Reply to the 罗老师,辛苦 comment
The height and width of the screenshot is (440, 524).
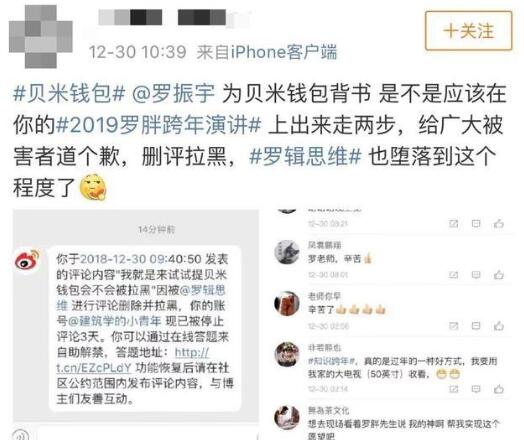coord(476,275)
